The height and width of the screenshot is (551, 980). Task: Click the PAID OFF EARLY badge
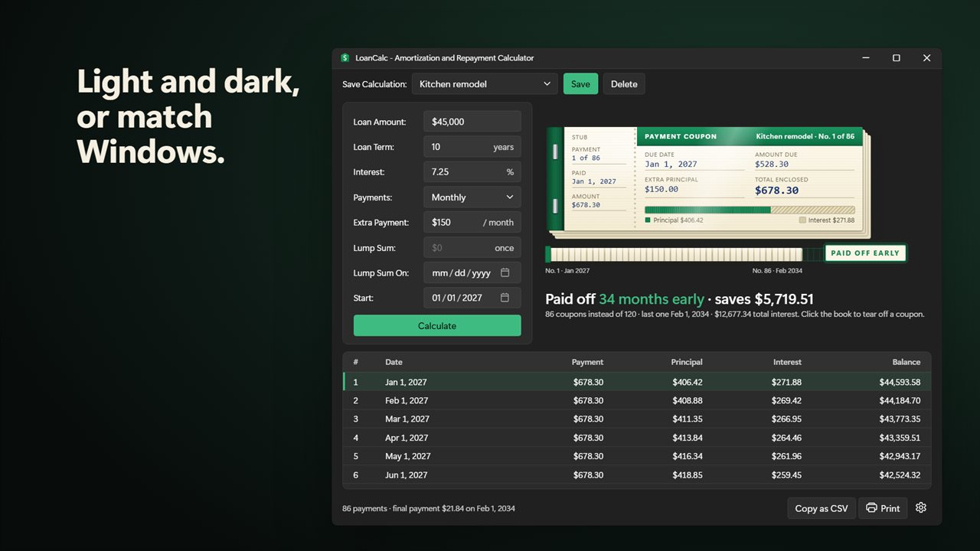point(865,253)
